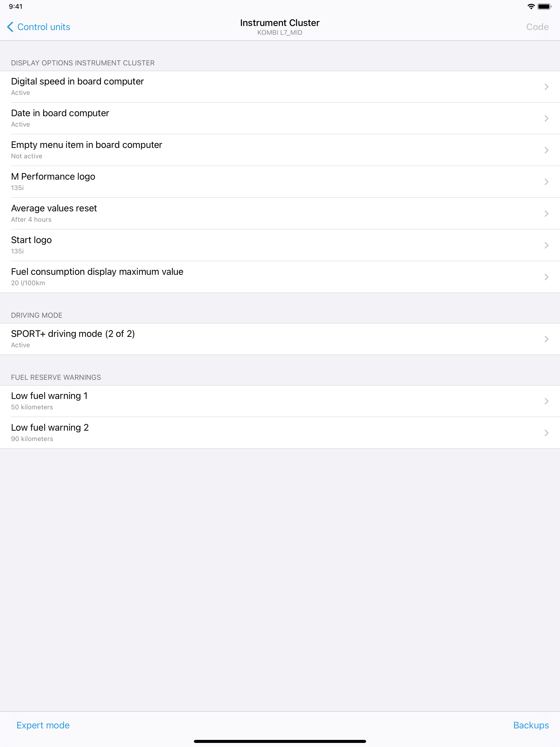This screenshot has width=560, height=747.
Task: Tap chevron next to Start logo
Action: click(546, 246)
